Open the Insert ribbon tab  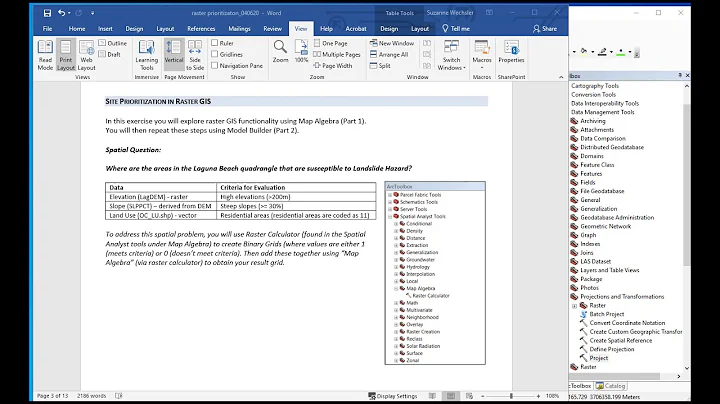(105, 28)
